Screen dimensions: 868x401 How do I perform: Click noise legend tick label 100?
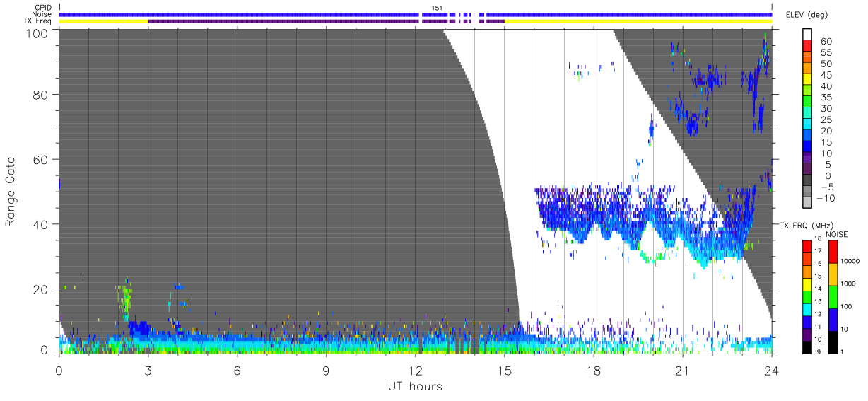847,306
